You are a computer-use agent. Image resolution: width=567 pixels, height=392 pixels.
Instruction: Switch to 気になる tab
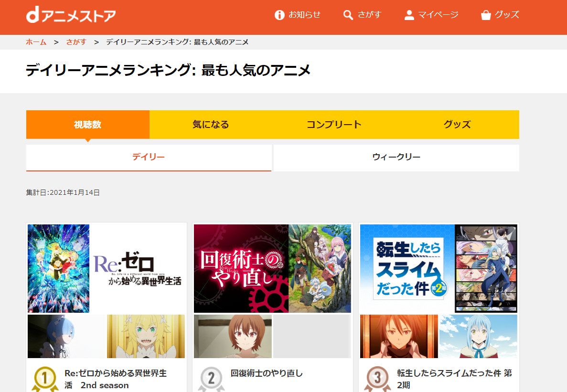point(211,125)
